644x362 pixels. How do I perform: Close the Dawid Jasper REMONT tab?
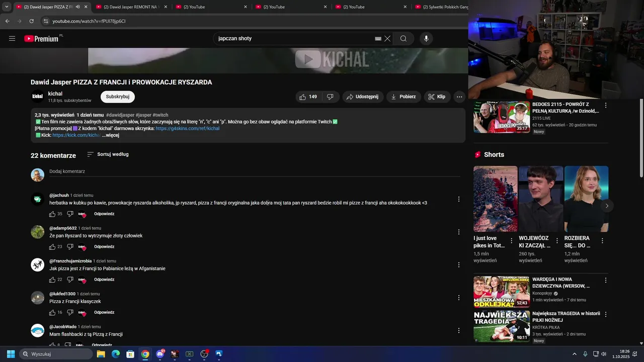(x=166, y=7)
